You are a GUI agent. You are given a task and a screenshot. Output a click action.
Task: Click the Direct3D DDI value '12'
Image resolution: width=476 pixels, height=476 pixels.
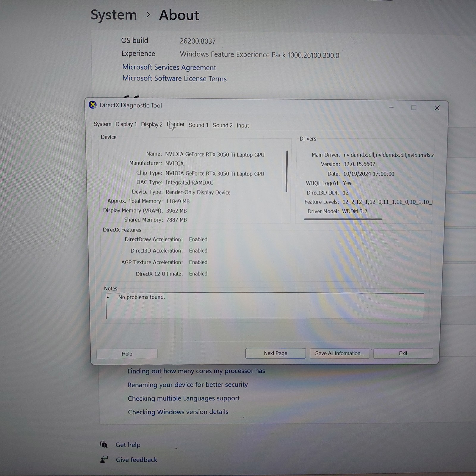346,192
